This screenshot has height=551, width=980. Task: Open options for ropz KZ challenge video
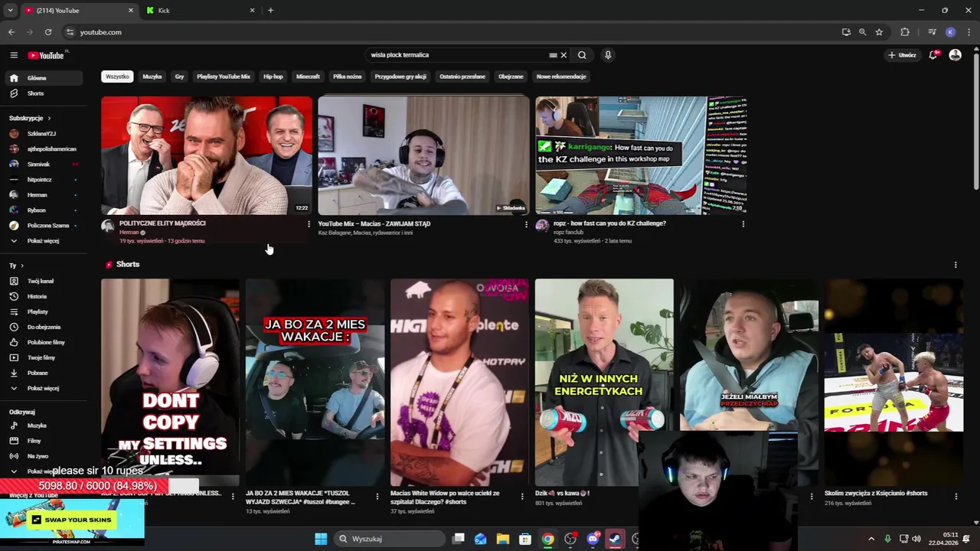pyautogui.click(x=743, y=224)
